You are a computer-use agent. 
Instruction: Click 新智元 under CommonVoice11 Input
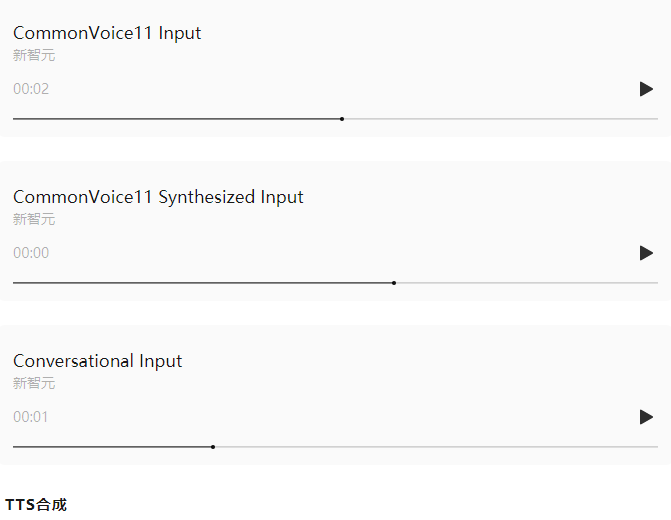pos(34,55)
